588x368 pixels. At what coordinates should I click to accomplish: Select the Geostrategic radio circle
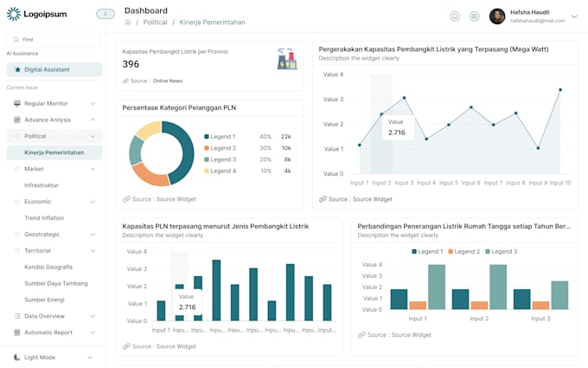click(x=17, y=235)
